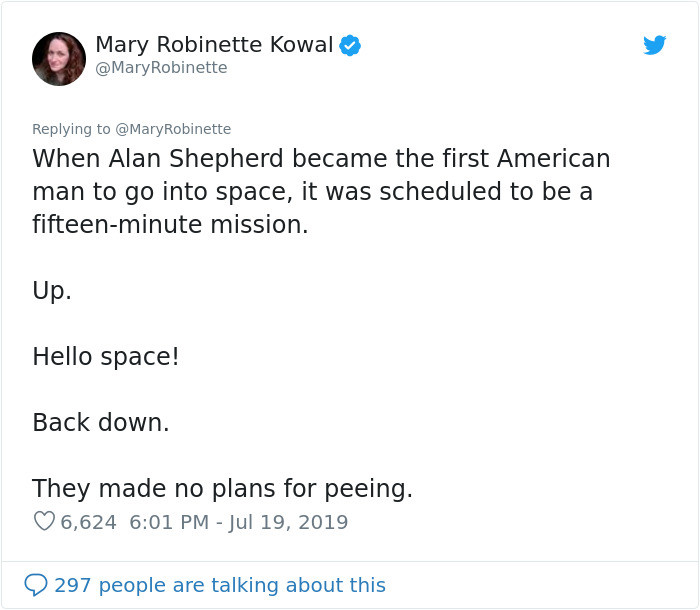Open the 6:01 PM timestamp link
Viewport: 700px width, 610px height.
point(168,522)
